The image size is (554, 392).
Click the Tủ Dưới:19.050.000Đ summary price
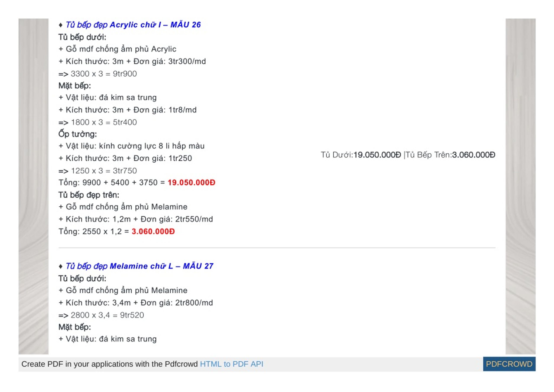coord(361,155)
